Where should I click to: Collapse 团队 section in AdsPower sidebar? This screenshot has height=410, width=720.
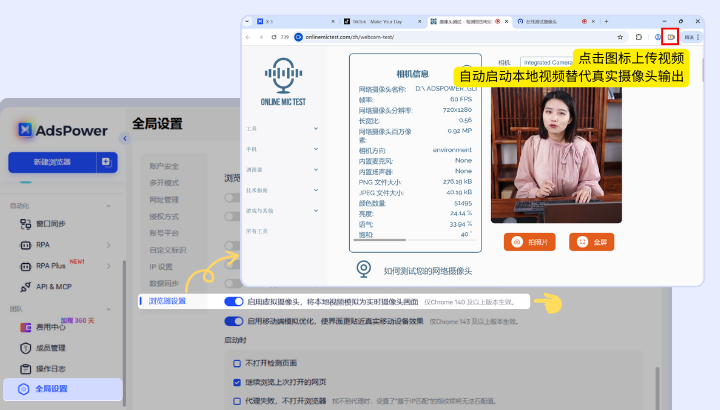pos(109,309)
